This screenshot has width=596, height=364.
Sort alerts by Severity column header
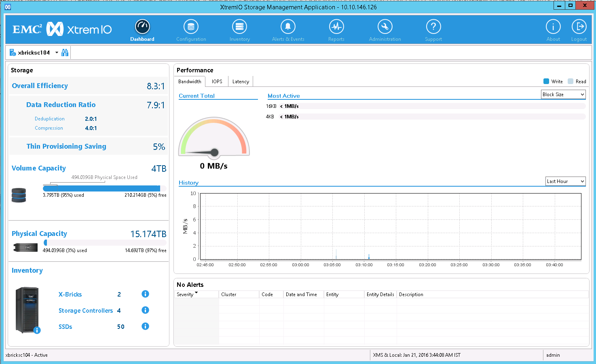pyautogui.click(x=186, y=295)
